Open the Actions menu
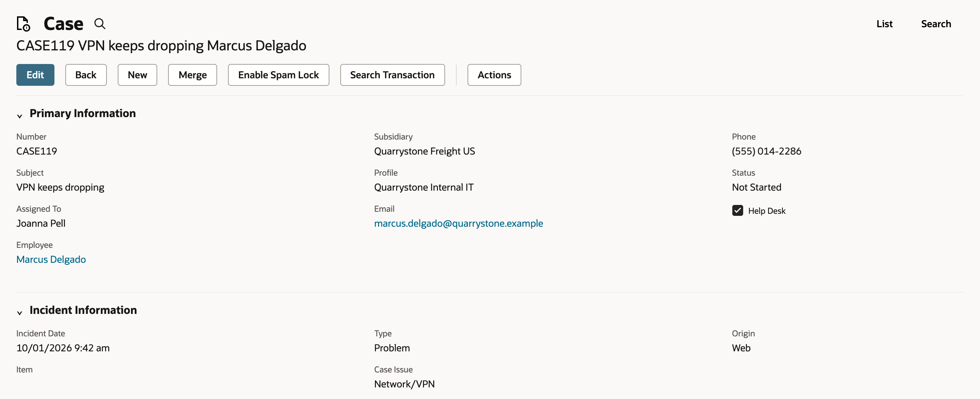 click(494, 75)
